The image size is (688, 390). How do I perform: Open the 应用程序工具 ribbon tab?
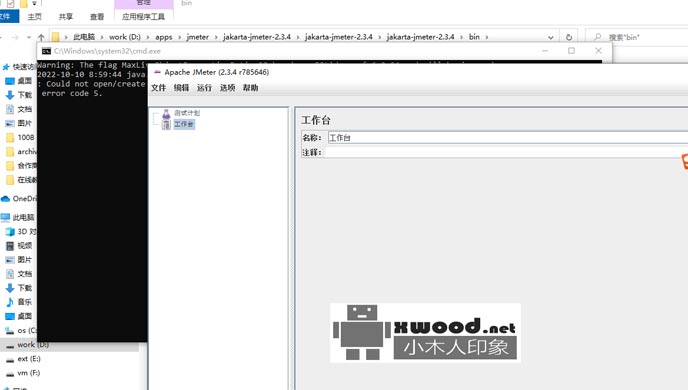tap(143, 17)
